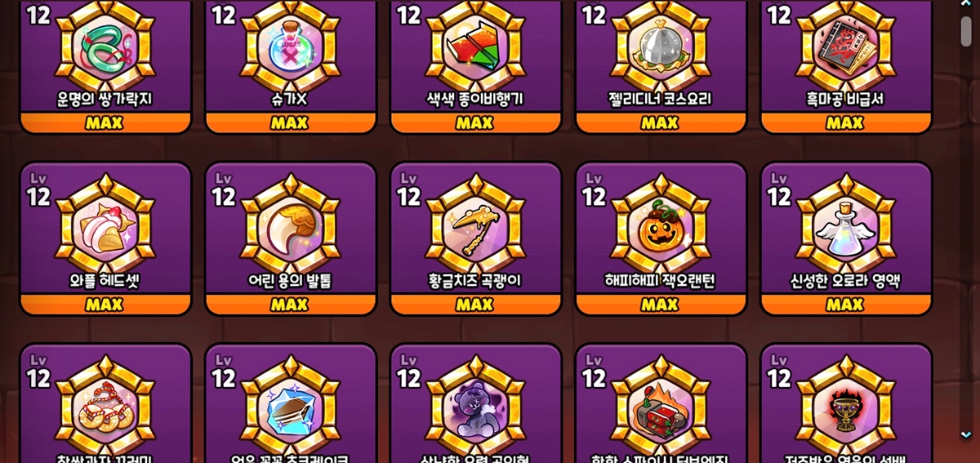Select the 신성한 오로라 영액 winged bottle treasure
The height and width of the screenshot is (463, 980).
click(x=847, y=223)
